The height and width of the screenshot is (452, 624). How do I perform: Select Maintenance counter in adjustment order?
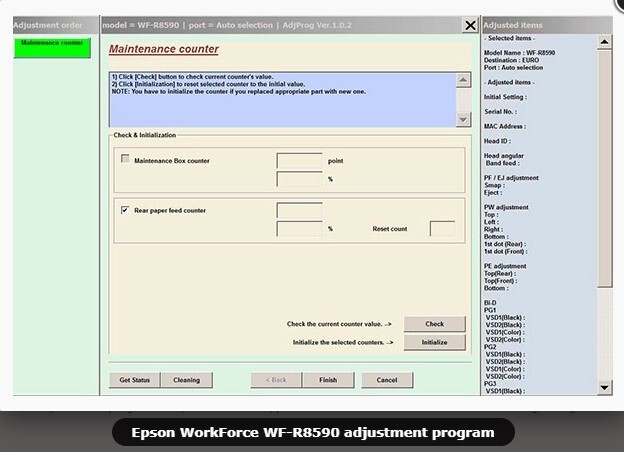[52, 48]
